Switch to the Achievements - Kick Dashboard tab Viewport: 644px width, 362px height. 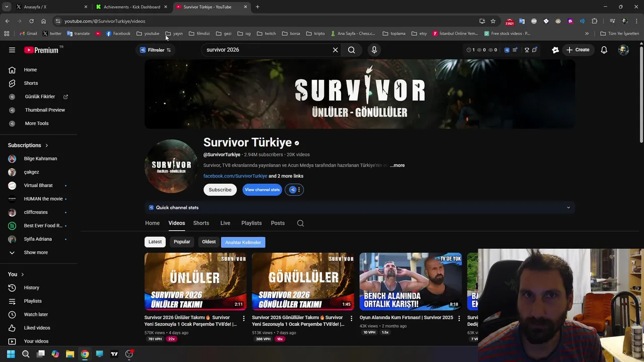click(131, 7)
